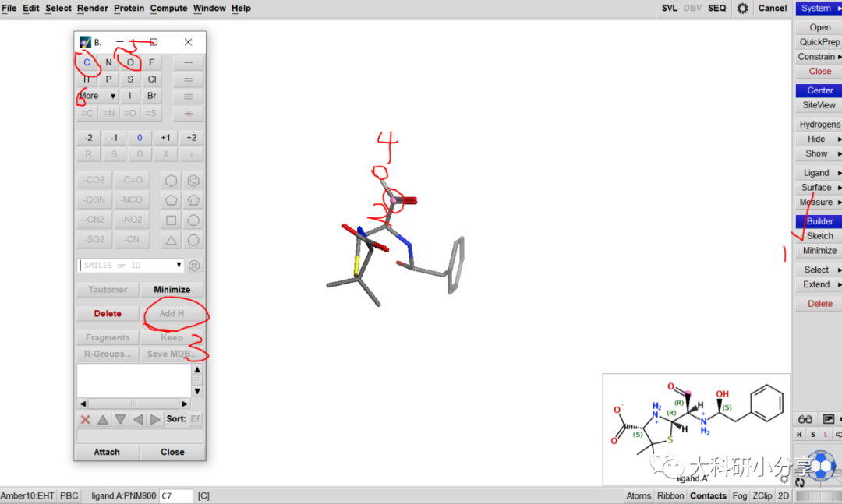Image resolution: width=842 pixels, height=504 pixels.
Task: Add an eight-membered ring fragment
Action: point(193,240)
